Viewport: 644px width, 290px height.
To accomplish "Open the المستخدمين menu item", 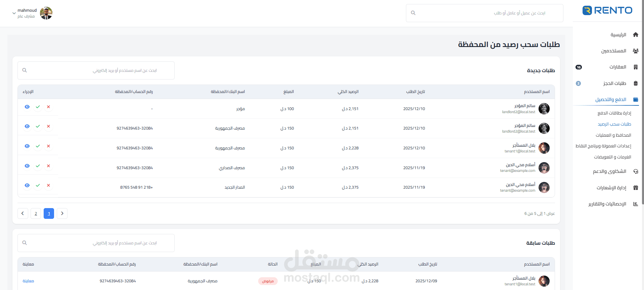I will pyautogui.click(x=613, y=51).
